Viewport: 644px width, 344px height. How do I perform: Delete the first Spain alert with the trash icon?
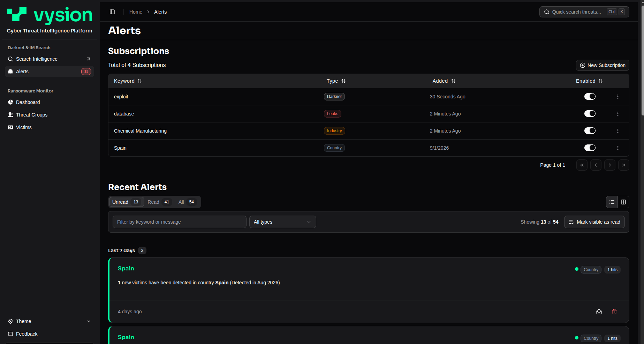point(614,312)
